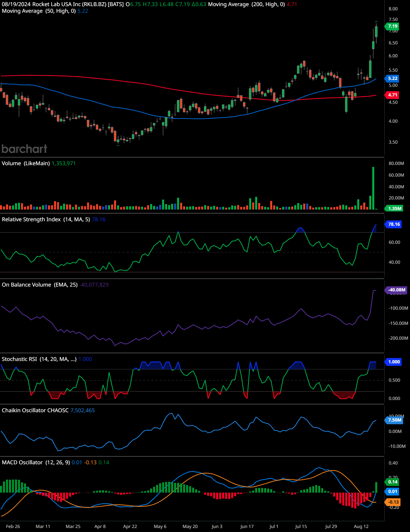Click the Chaikin Oscillator CHAOSC label

click(x=35, y=410)
